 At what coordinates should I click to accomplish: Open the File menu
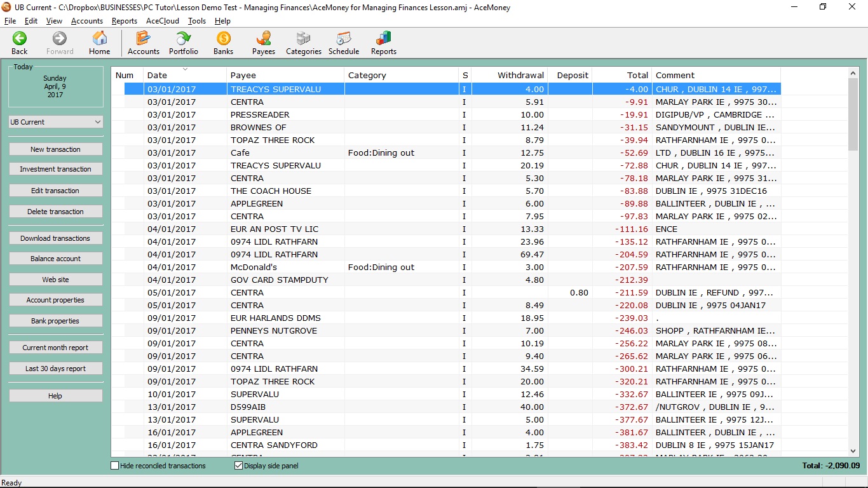point(10,21)
